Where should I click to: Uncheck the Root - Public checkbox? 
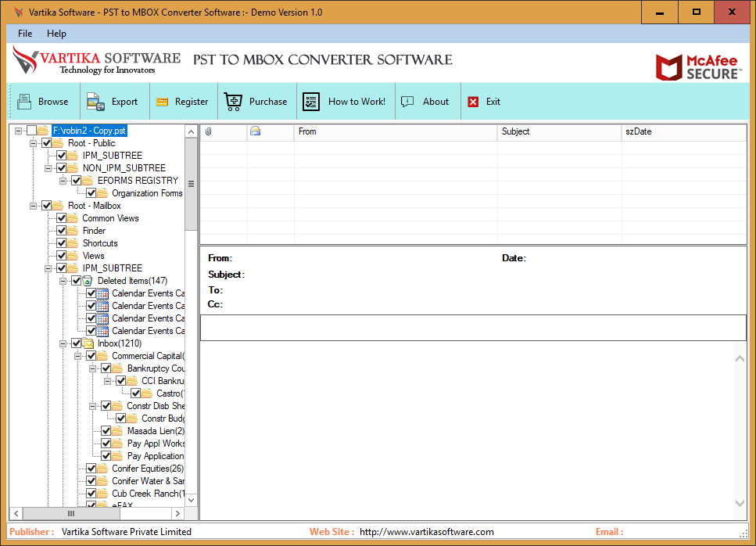click(x=47, y=143)
